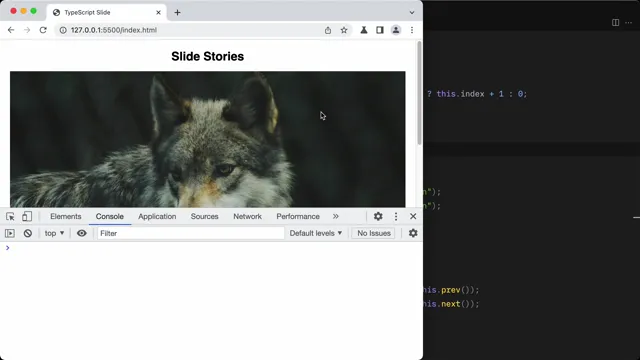This screenshot has height=360, width=640.
Task: Reload the page with refresh button
Action: 43,30
